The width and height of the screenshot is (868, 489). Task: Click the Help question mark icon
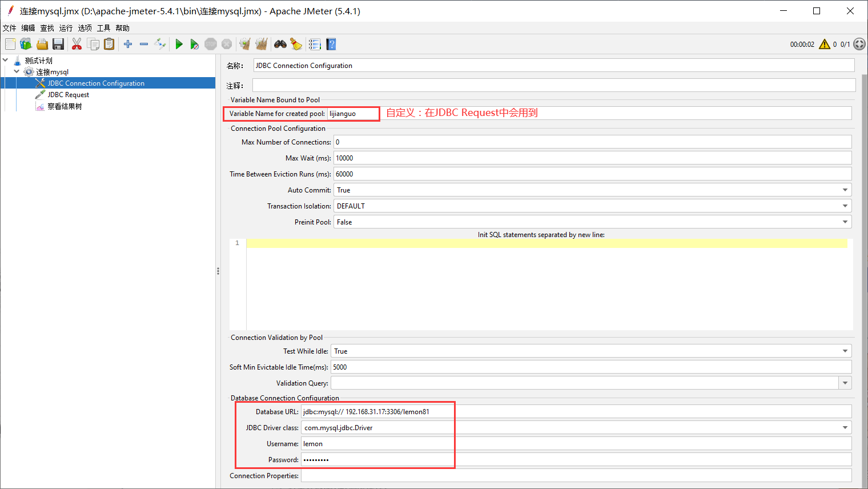(331, 45)
